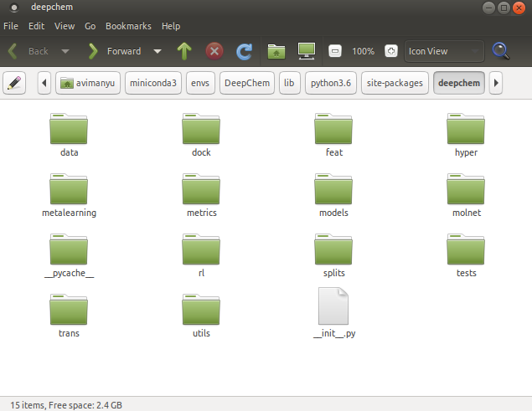Screen dimensions: 532x411
Task: Jump to envs in path bar
Action: tap(200, 83)
